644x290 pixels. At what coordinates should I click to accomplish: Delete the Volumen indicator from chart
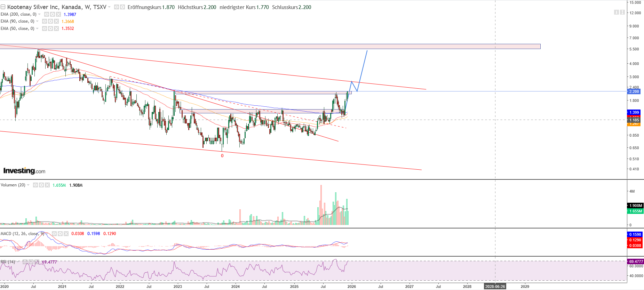tap(47, 185)
